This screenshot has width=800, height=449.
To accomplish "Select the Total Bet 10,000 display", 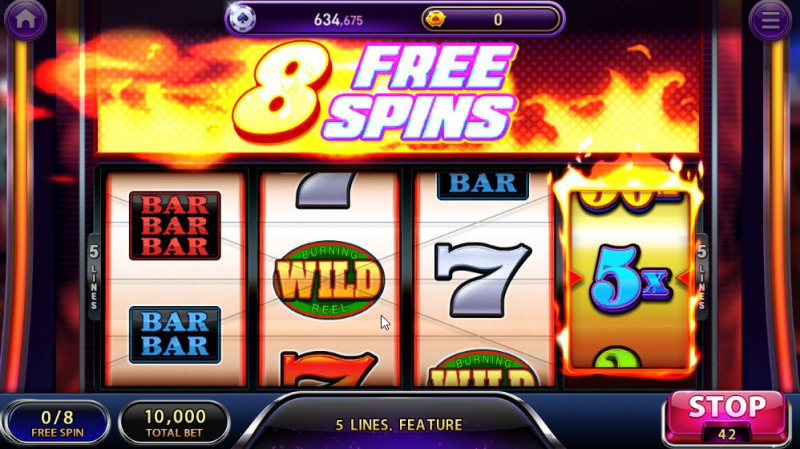I will point(174,423).
